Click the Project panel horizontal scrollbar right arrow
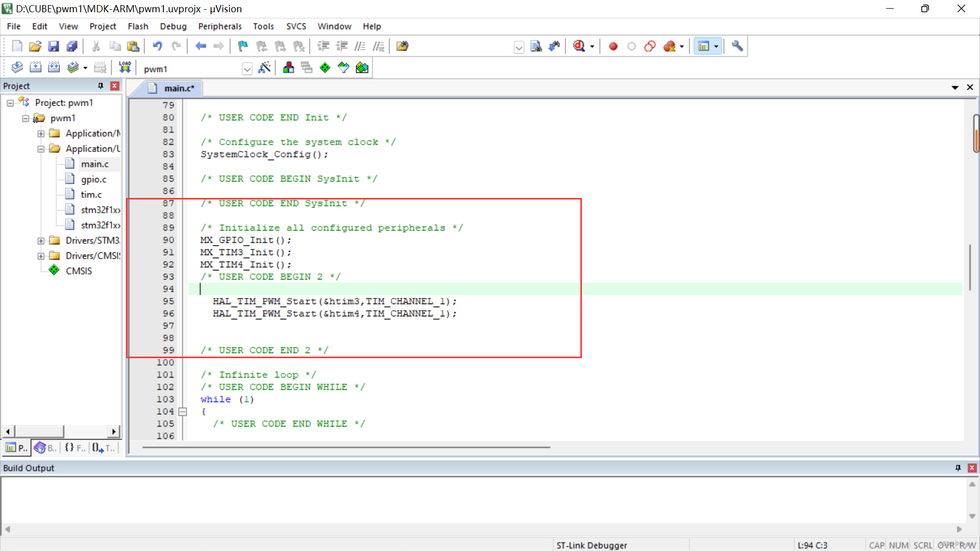Image resolution: width=980 pixels, height=551 pixels. point(114,432)
